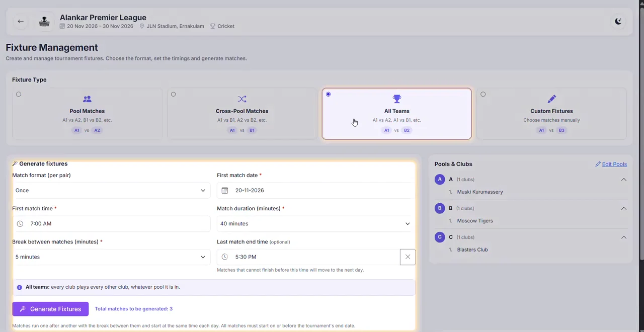Viewport: 644px width, 332px height.
Task: Click the purple A pool badge
Action: point(440,179)
